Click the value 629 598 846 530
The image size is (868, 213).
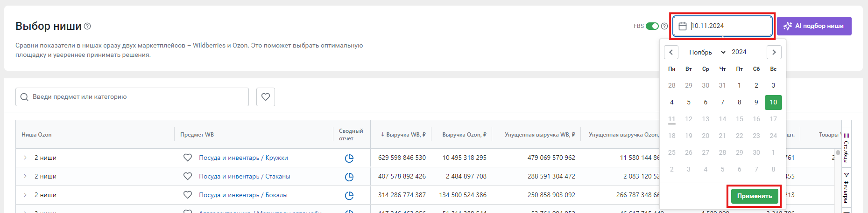(402, 158)
